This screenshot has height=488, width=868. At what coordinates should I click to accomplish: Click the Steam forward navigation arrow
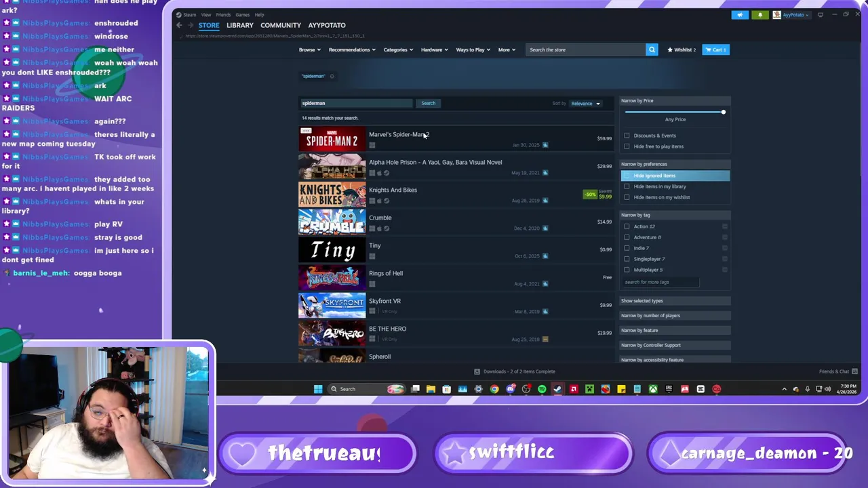(191, 25)
